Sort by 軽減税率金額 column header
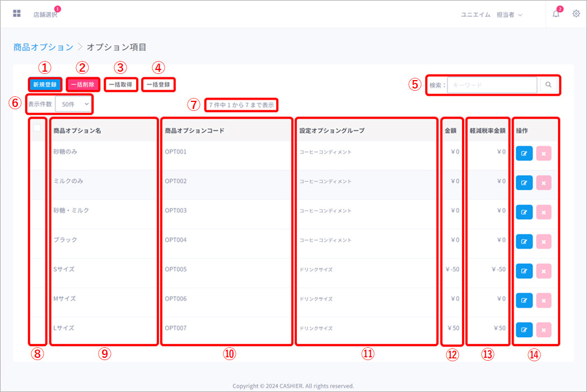Viewport: 587px width, 392px height. tap(487, 130)
